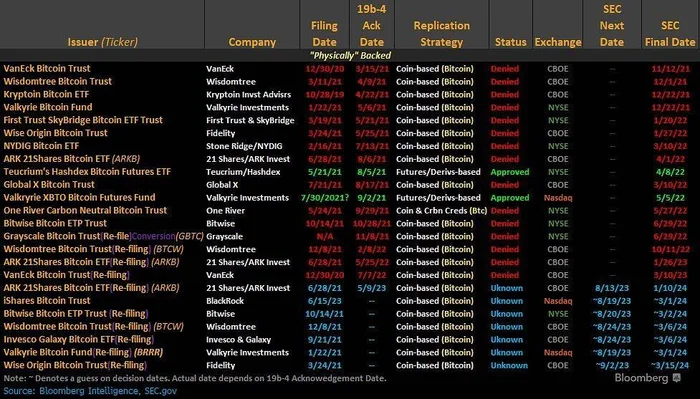The image size is (700, 399).
Task: Click the Approved status for Valkyrie XBTO
Action: tap(510, 198)
